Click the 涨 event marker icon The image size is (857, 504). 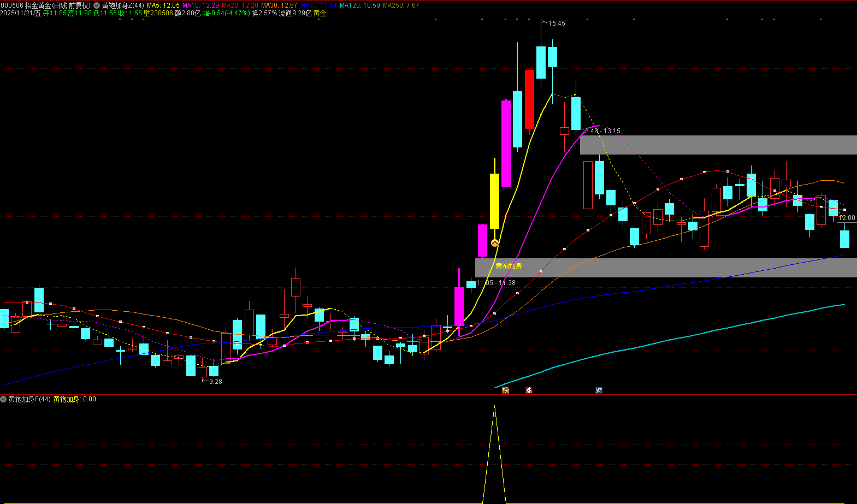coord(529,390)
